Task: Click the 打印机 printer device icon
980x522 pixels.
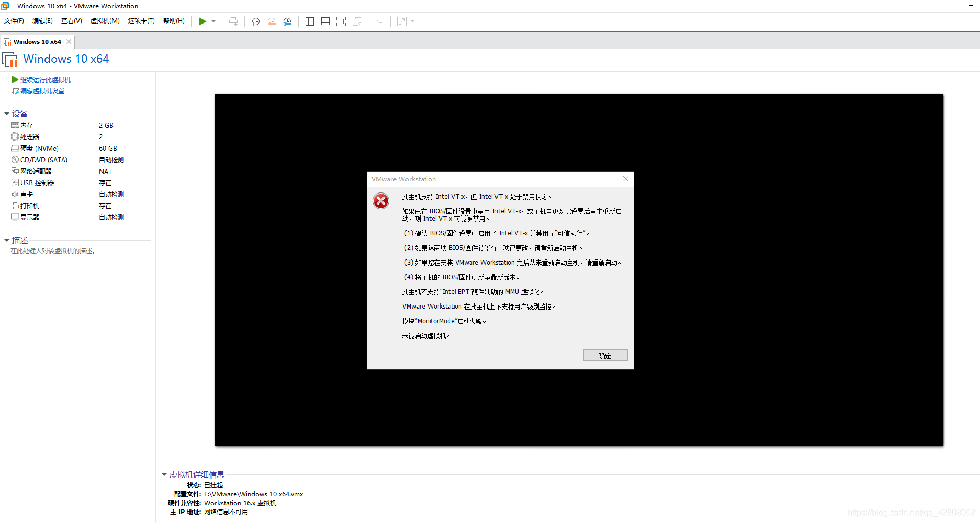Action: 15,206
